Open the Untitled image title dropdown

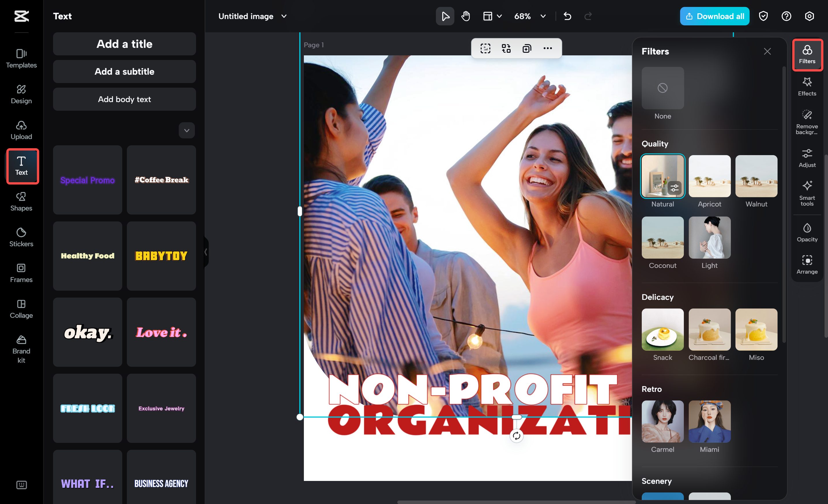284,16
